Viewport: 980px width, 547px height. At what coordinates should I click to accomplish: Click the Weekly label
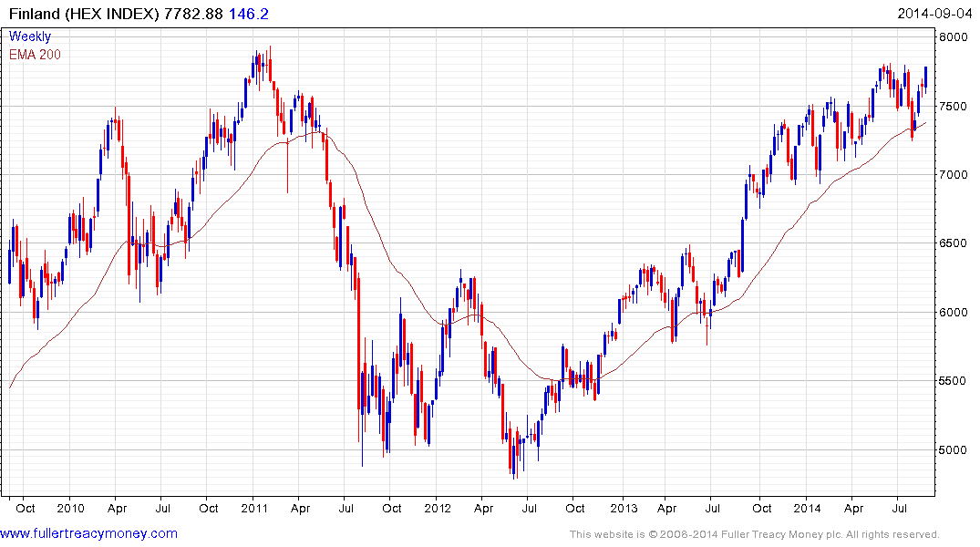pos(30,36)
